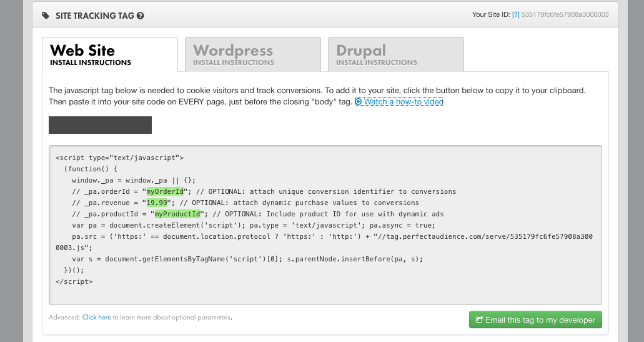Click the tag icon beside Site Tracking Tag
Image resolution: width=644 pixels, height=342 pixels.
(x=45, y=16)
